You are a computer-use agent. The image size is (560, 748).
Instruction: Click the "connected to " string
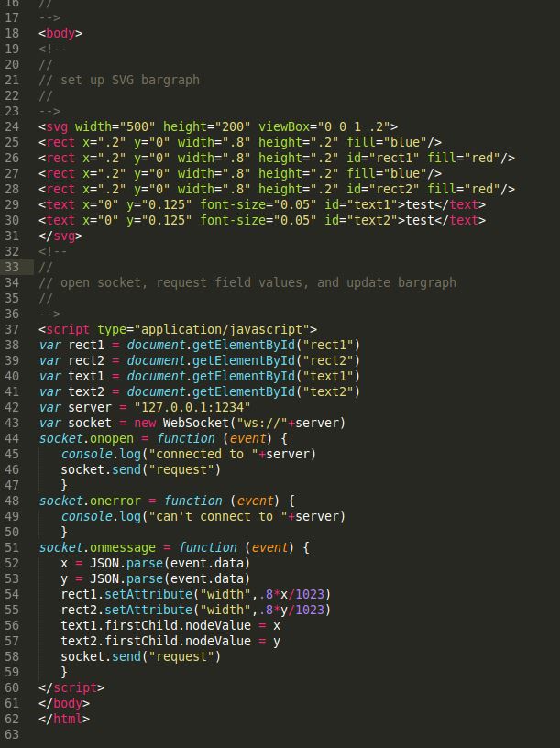point(203,454)
